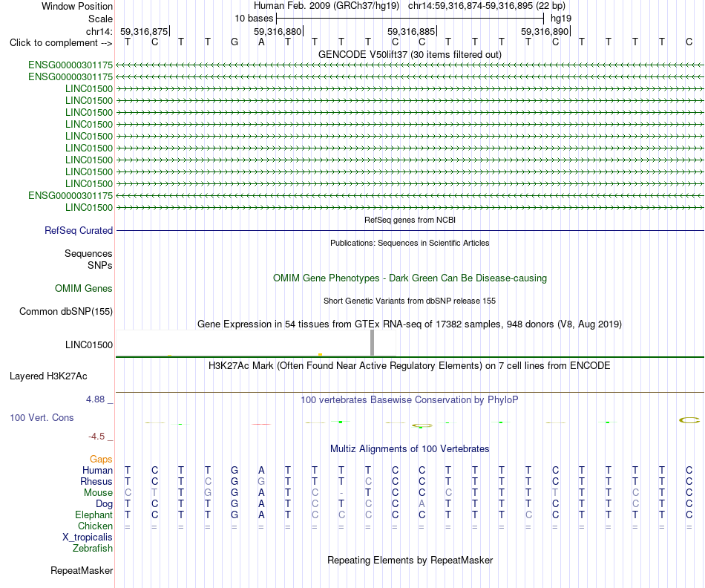The image size is (705, 588).
Task: Click the Human alignment row label
Action: (97, 470)
